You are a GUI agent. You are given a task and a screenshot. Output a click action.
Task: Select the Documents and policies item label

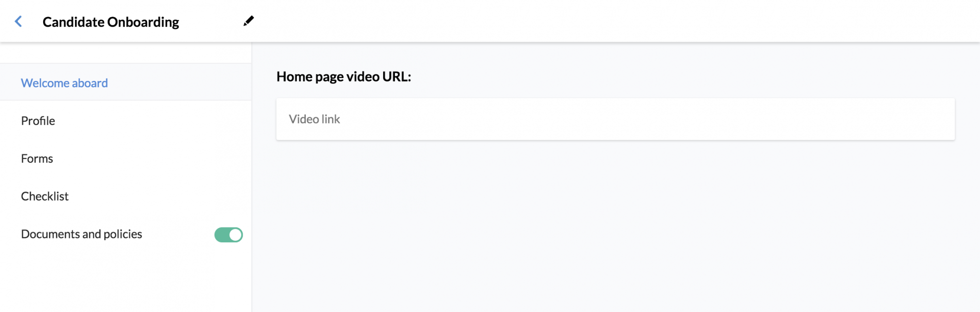81,234
